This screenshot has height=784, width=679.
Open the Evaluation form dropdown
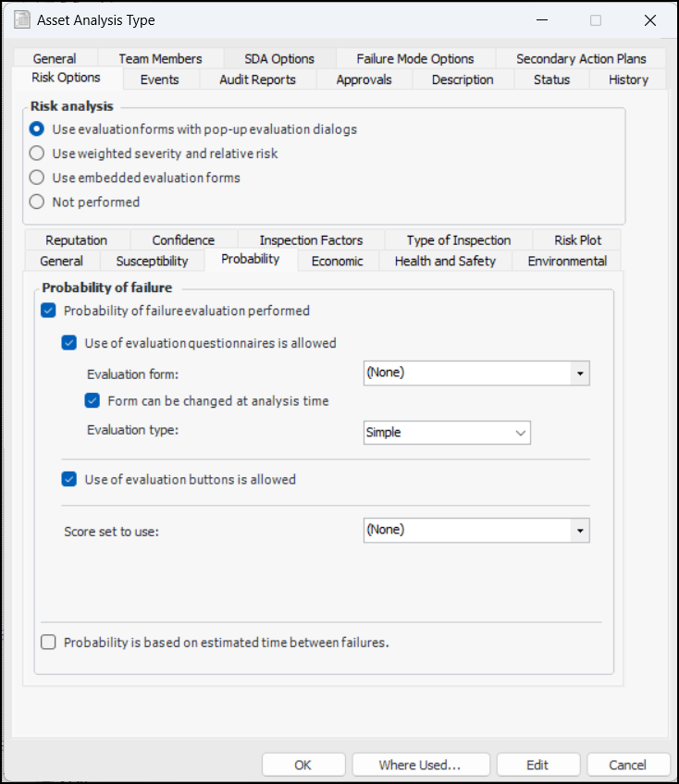click(580, 374)
